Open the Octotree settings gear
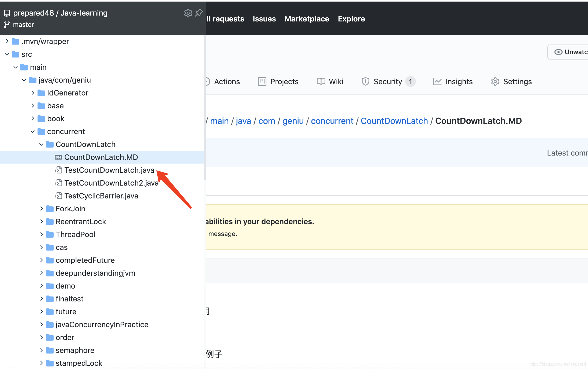This screenshot has height=369, width=588. tap(188, 13)
